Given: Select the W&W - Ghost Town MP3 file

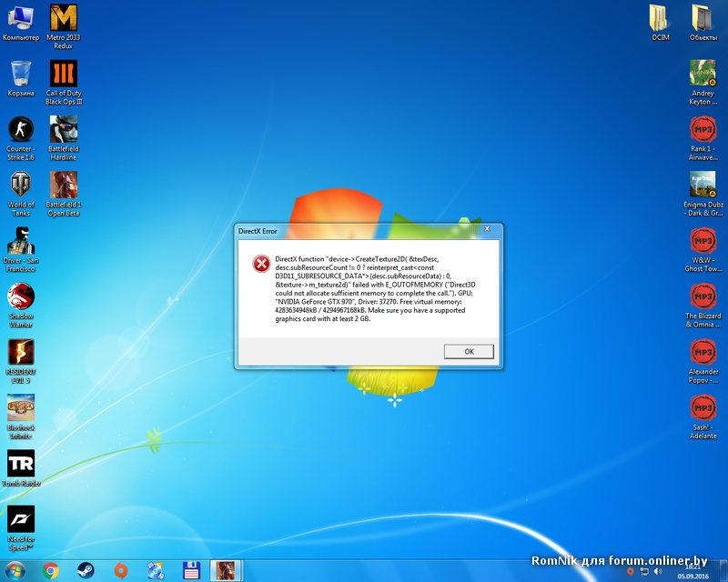Looking at the screenshot, I should pyautogui.click(x=703, y=250).
